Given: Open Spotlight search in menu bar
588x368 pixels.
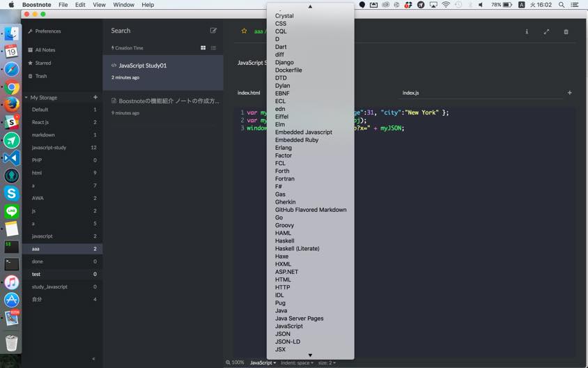Looking at the screenshot, I should point(562,5).
